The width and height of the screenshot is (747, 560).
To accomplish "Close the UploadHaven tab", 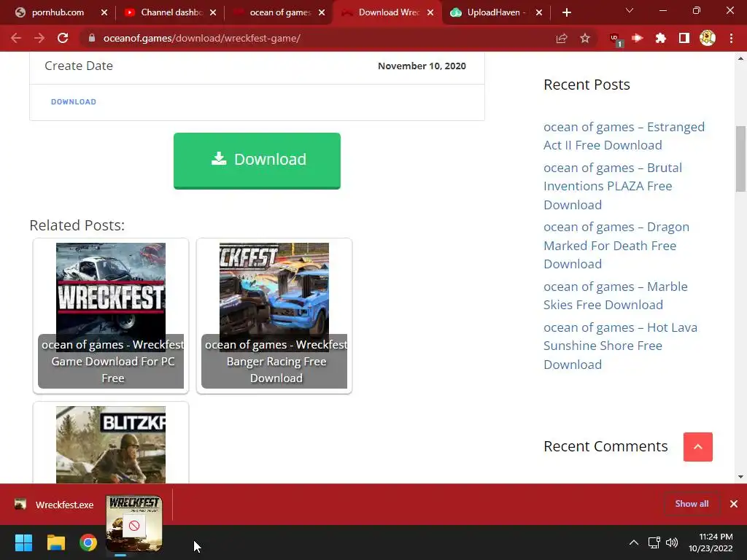I will coord(539,12).
